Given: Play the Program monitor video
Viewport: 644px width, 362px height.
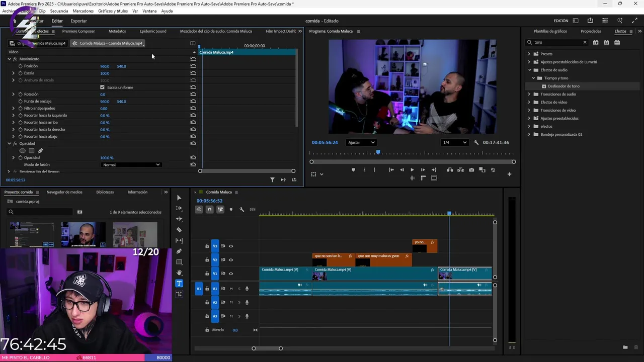Looking at the screenshot, I should [x=412, y=170].
